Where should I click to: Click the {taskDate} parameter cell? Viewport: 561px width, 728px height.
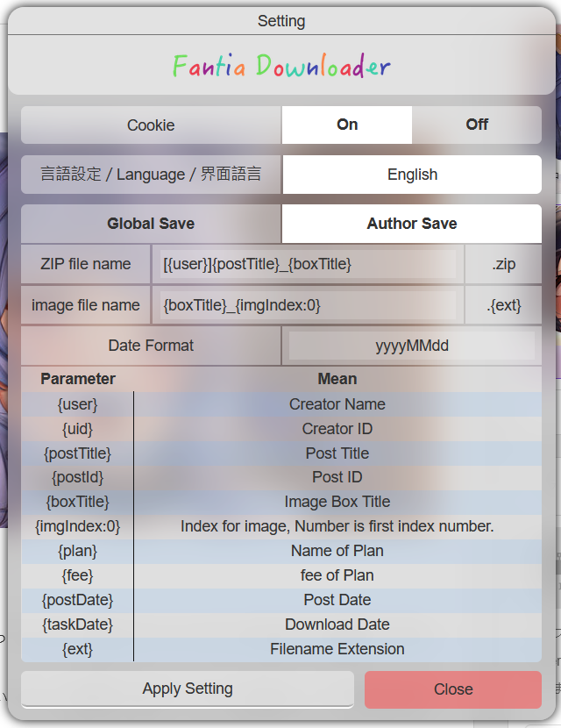click(x=77, y=625)
